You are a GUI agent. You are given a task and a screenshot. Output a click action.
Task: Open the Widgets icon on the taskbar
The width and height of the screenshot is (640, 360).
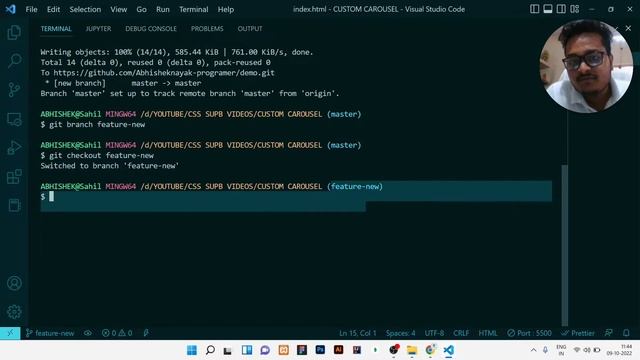coord(247,350)
